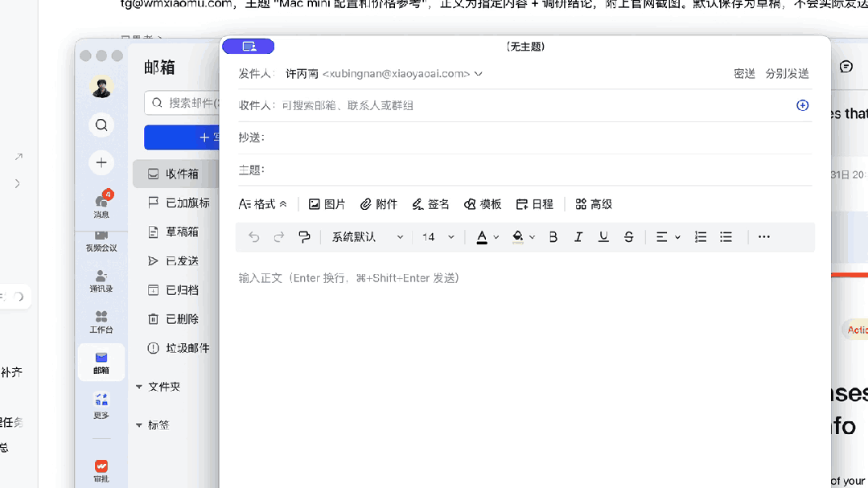Open the 收件箱 inbox folder
The image size is (868, 488).
176,174
